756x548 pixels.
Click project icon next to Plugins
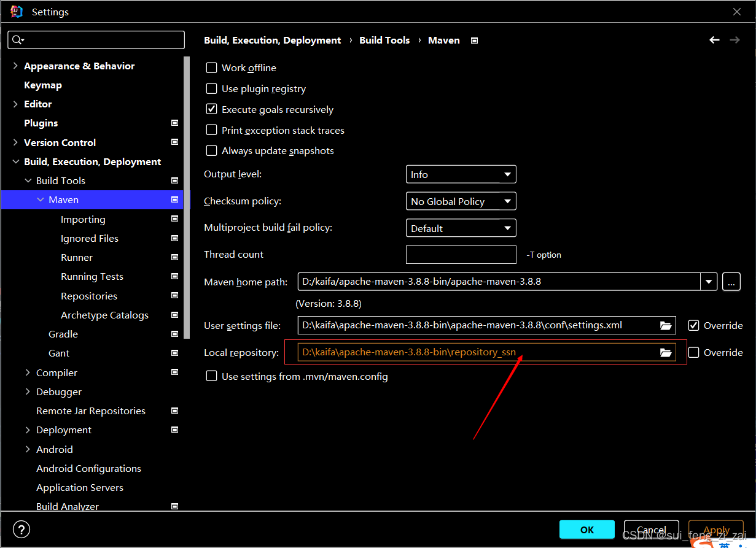tap(174, 123)
